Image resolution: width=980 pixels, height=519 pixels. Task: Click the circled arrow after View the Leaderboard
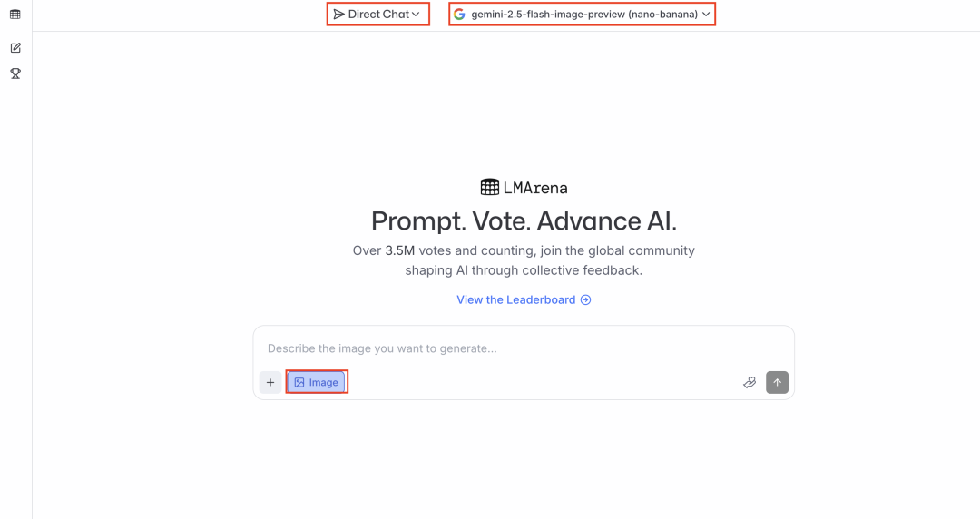pyautogui.click(x=585, y=300)
